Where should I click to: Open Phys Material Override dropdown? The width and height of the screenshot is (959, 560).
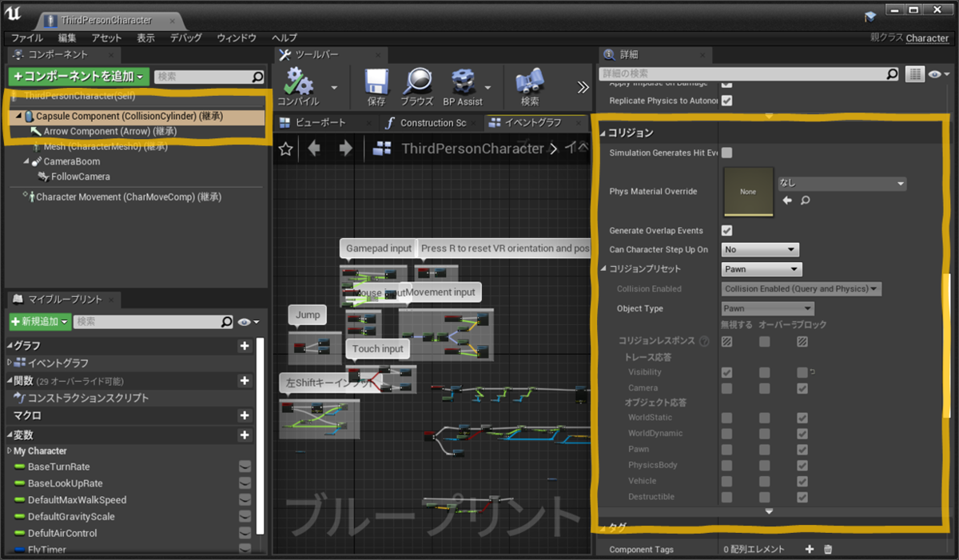point(842,184)
